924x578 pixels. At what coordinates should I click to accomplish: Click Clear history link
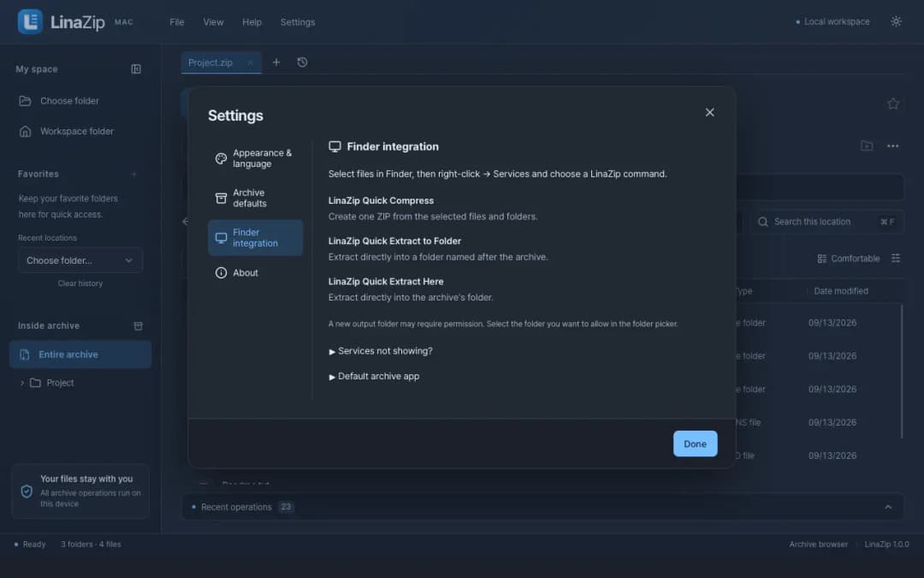80,283
